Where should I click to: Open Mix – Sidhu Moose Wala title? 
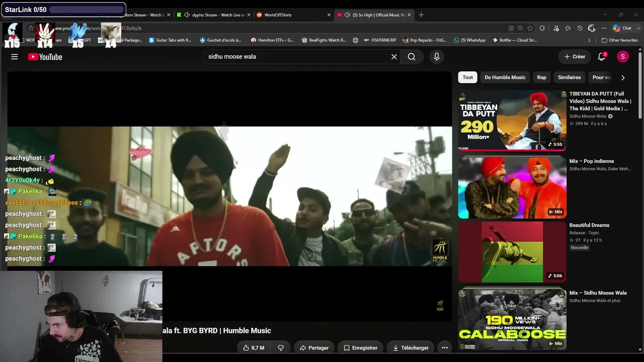(598, 293)
